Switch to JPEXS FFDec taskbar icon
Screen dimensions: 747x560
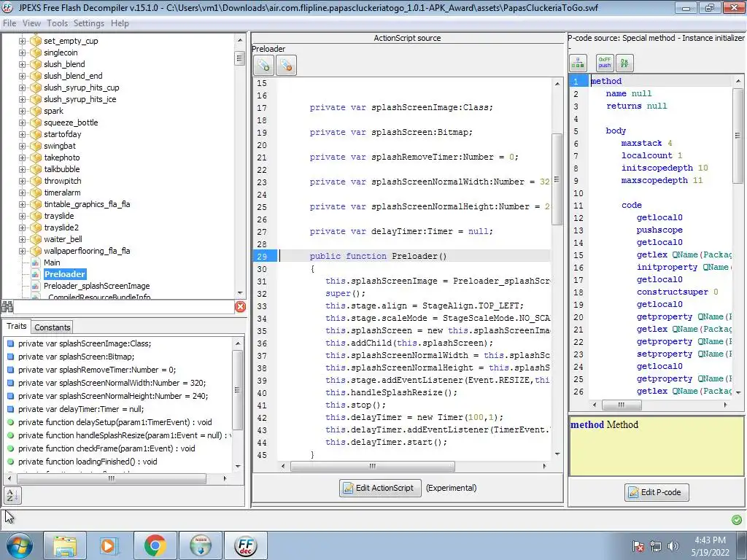[x=246, y=545]
